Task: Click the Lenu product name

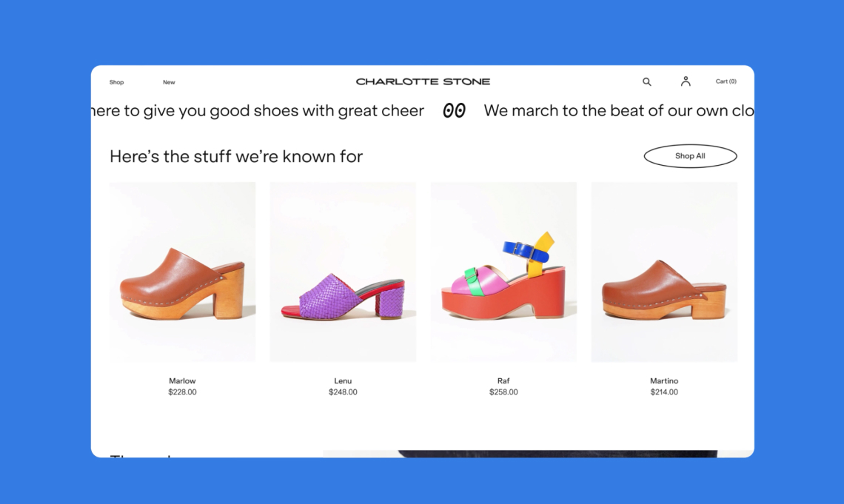Action: point(343,381)
